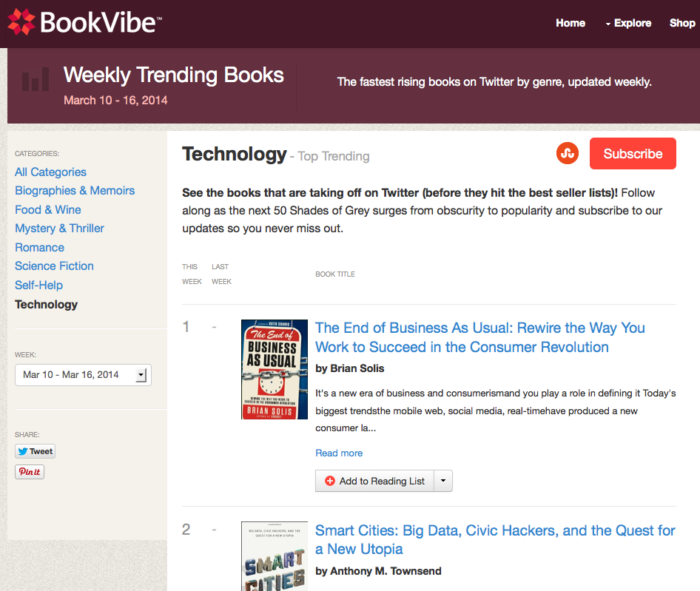This screenshot has height=591, width=700.
Task: Open The End of Business As Usual cover thumbnail
Action: click(x=275, y=370)
